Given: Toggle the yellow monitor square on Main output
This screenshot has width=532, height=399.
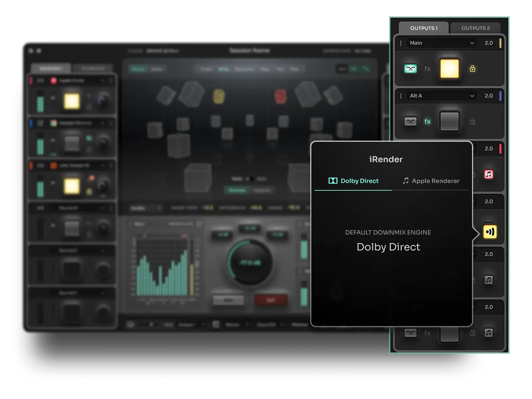Looking at the screenshot, I should [450, 69].
